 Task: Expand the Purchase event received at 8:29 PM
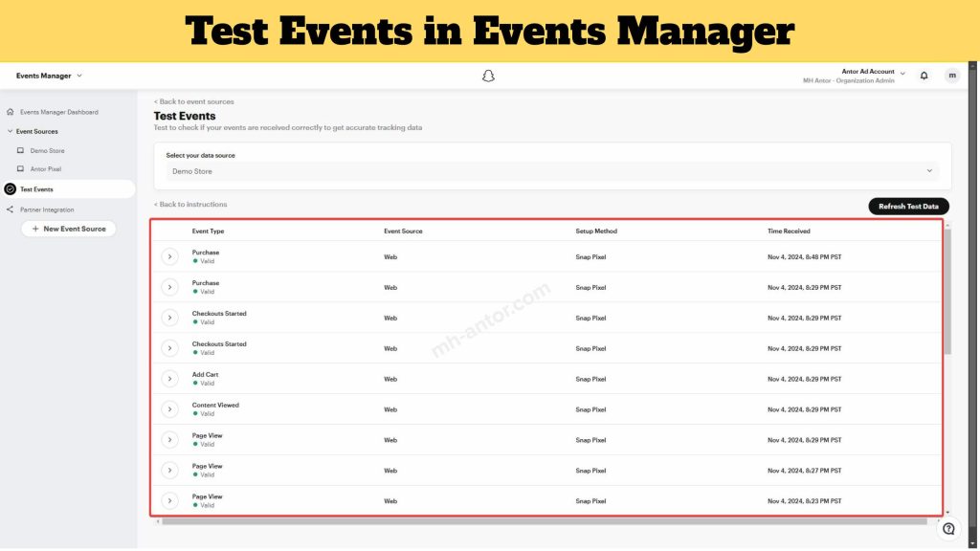(x=169, y=287)
